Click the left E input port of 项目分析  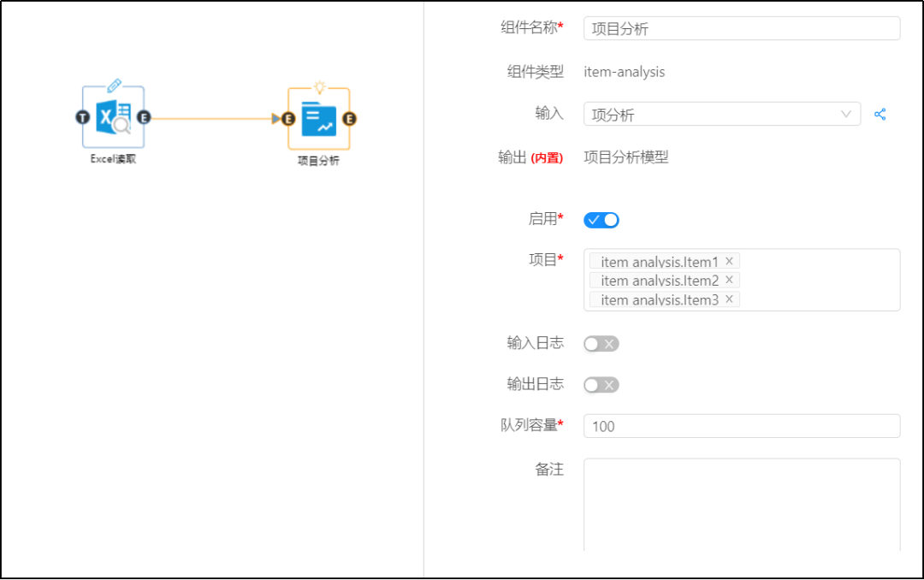click(288, 119)
